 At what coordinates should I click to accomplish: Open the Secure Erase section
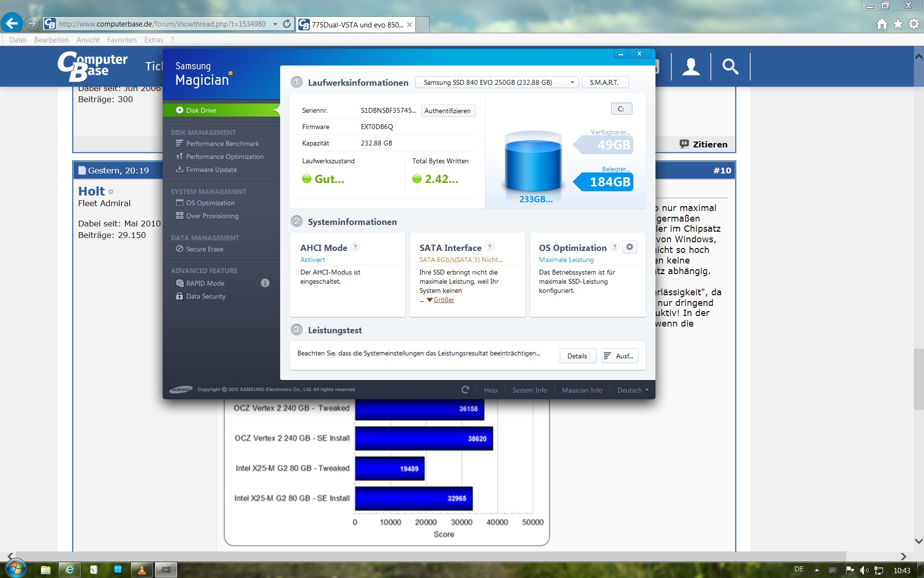(205, 249)
